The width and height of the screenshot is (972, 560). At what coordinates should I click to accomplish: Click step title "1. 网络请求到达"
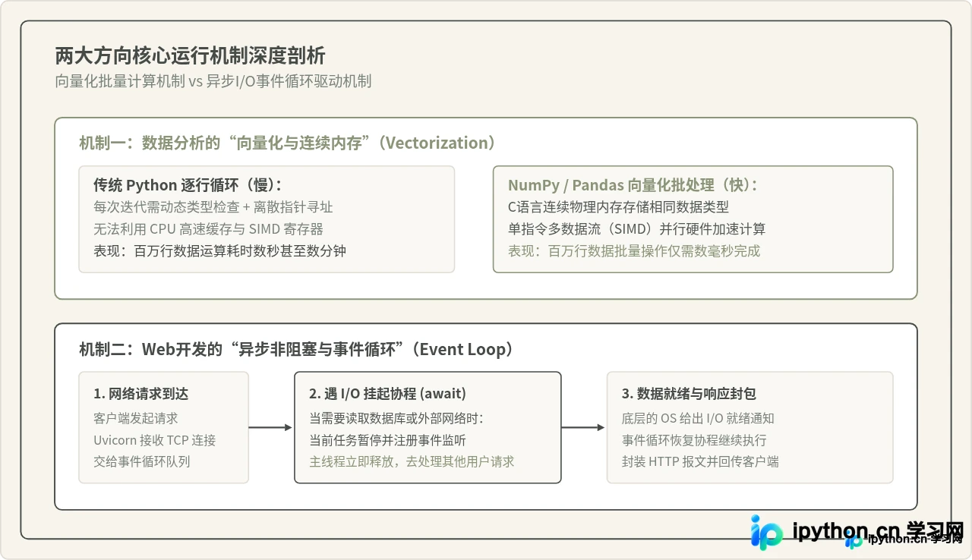point(141,393)
